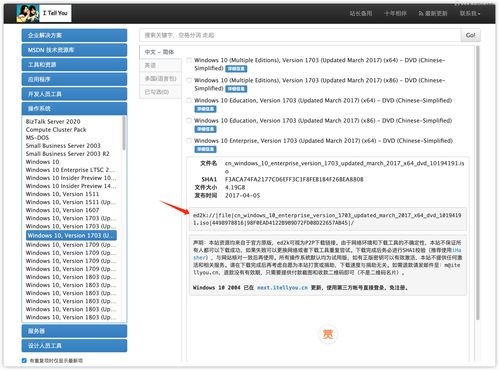Select Windows 10, Version 1607 entry
The image size is (499, 370).
[62, 210]
